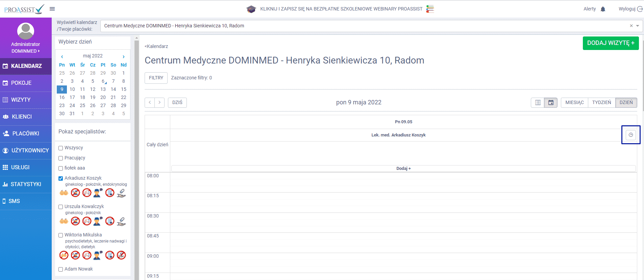The height and width of the screenshot is (280, 644).
Task: Click Dodaj + in all-day row
Action: click(x=403, y=168)
